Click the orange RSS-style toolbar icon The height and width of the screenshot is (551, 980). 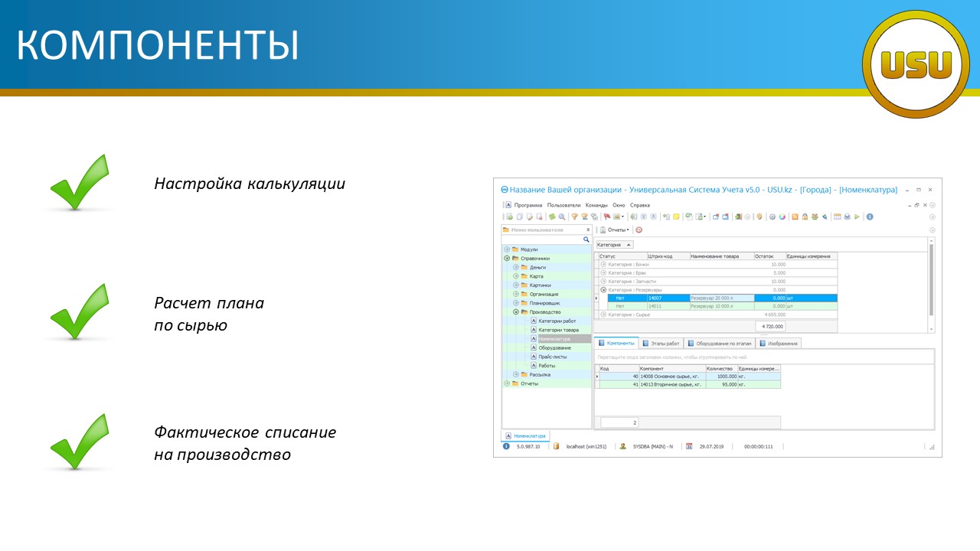point(795,217)
